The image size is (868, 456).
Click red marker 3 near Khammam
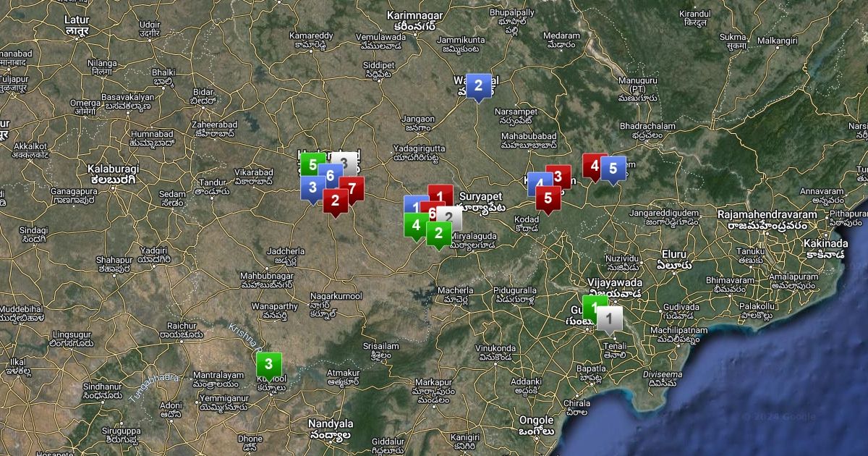pyautogui.click(x=558, y=176)
